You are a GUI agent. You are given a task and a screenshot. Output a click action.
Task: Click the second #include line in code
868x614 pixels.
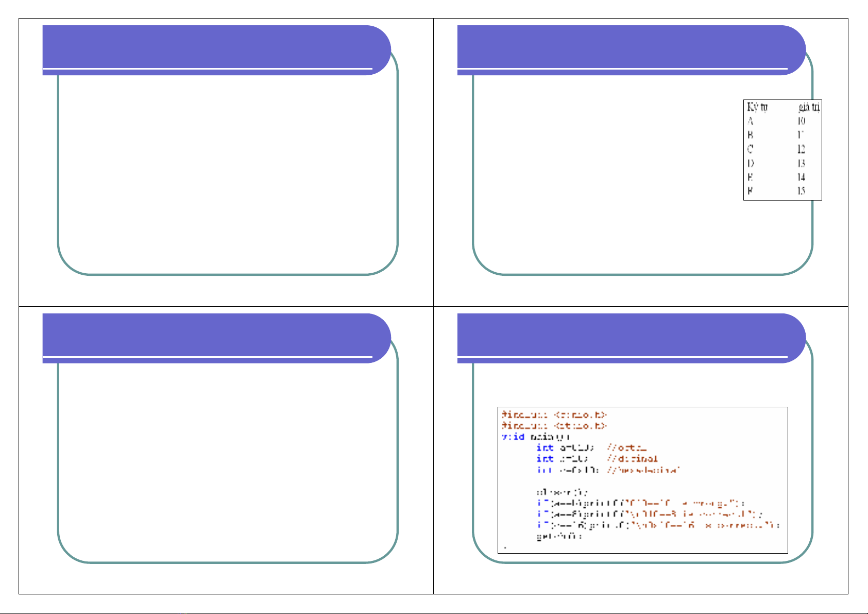[554, 426]
